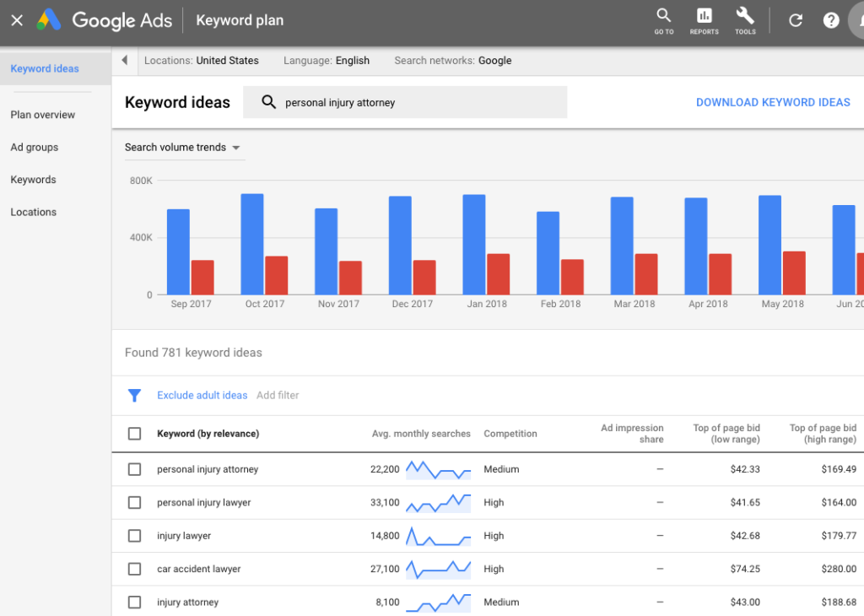Screen dimensions: 864x616
Task: Click the magnifier icon in keyword search box
Action: pos(268,102)
